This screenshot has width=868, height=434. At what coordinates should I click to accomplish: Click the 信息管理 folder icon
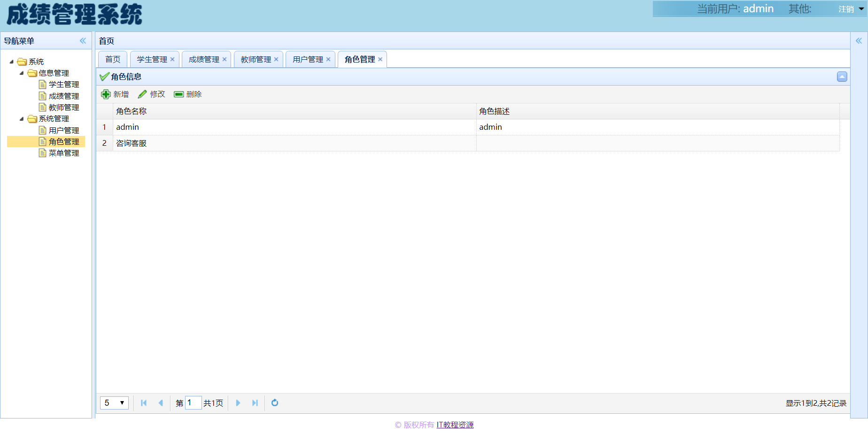click(32, 73)
